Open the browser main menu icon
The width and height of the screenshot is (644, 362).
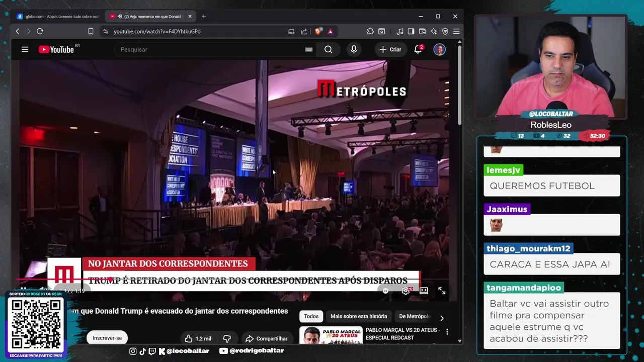(456, 31)
